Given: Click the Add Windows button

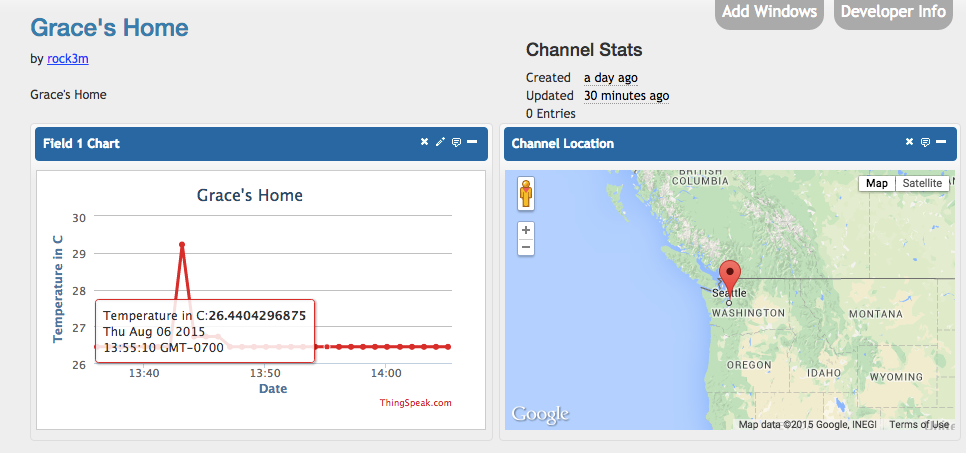Looking at the screenshot, I should pyautogui.click(x=769, y=12).
